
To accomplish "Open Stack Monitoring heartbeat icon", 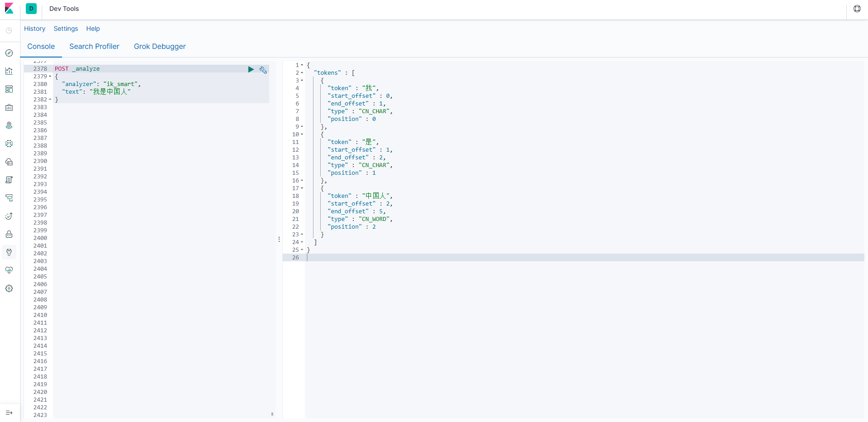I will tap(9, 270).
